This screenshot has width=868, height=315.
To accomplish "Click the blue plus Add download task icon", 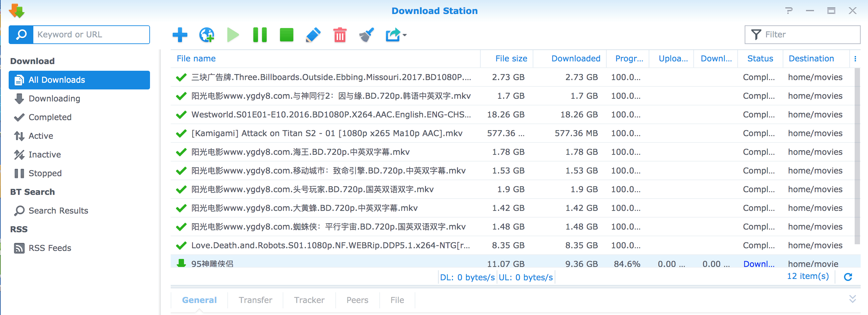I will point(180,35).
